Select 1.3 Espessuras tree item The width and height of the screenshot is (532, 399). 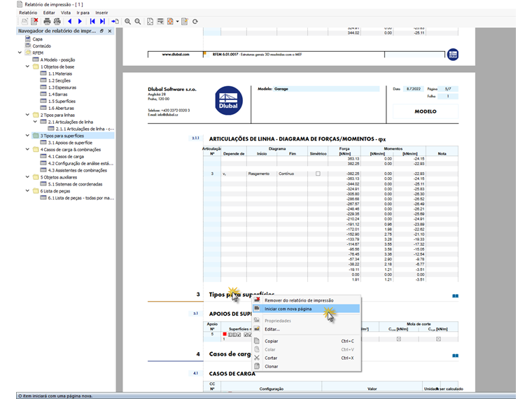[62, 87]
